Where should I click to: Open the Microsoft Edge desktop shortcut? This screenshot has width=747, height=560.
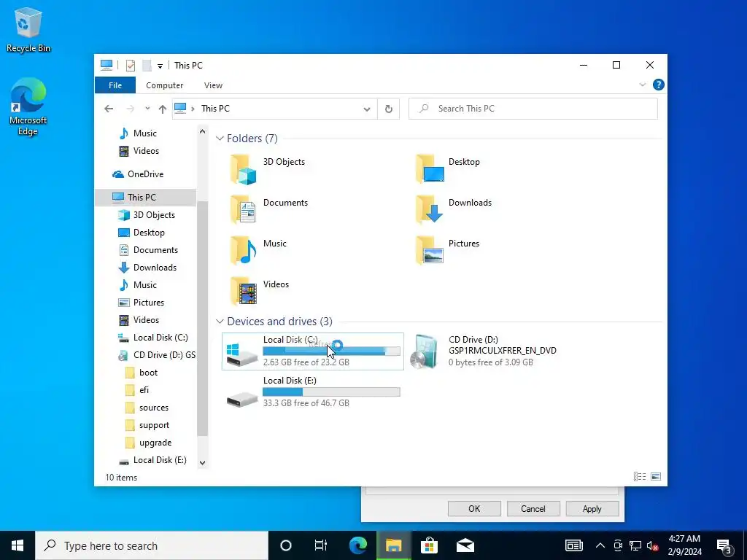tap(28, 107)
